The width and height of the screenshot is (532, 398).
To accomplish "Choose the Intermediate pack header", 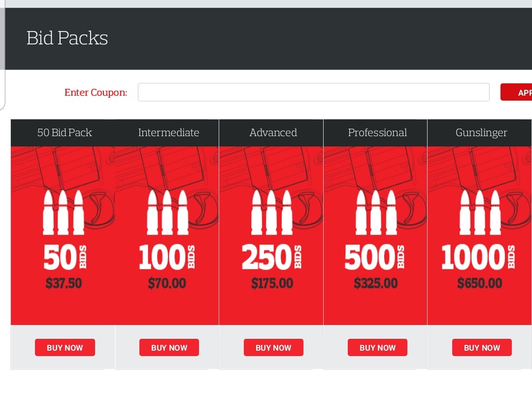I will pos(168,133).
